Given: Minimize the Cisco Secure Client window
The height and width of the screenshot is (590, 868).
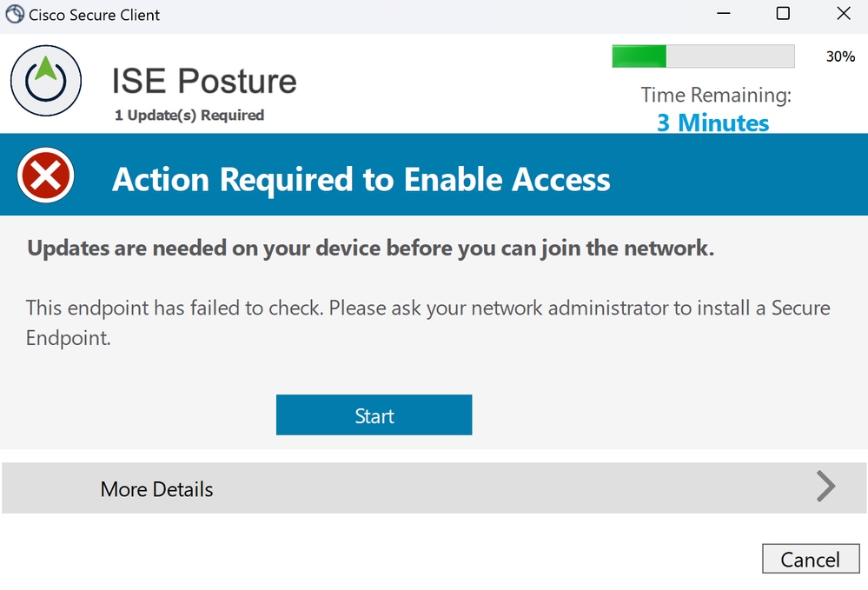Looking at the screenshot, I should (x=724, y=14).
